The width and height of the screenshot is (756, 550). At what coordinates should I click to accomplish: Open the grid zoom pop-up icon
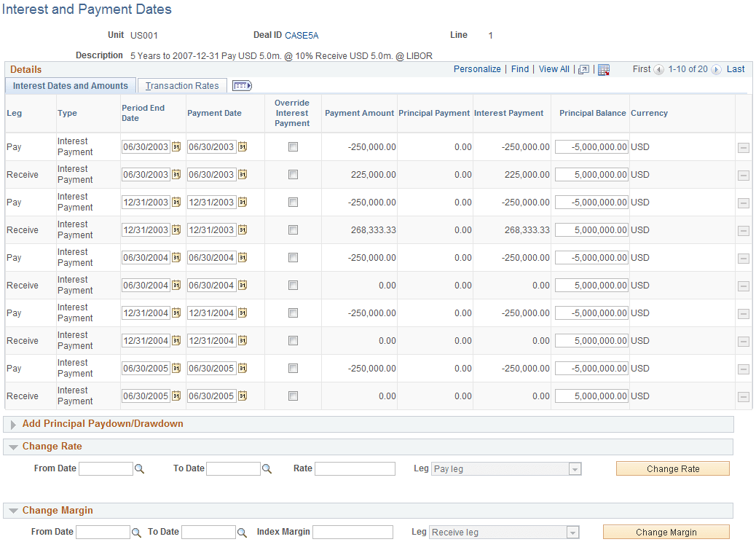583,69
